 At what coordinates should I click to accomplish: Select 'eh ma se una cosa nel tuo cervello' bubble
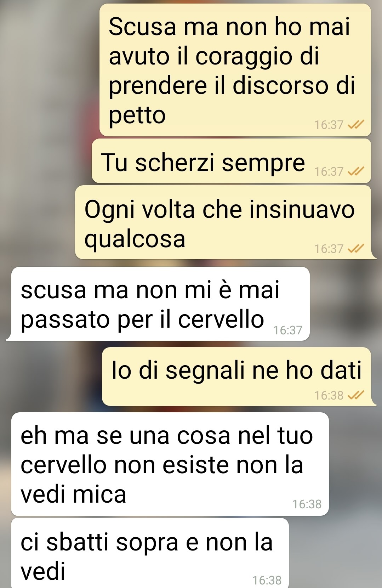170,464
